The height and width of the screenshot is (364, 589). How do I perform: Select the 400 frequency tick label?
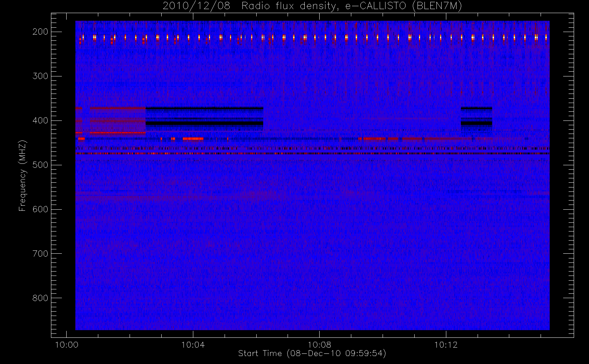pyautogui.click(x=40, y=120)
